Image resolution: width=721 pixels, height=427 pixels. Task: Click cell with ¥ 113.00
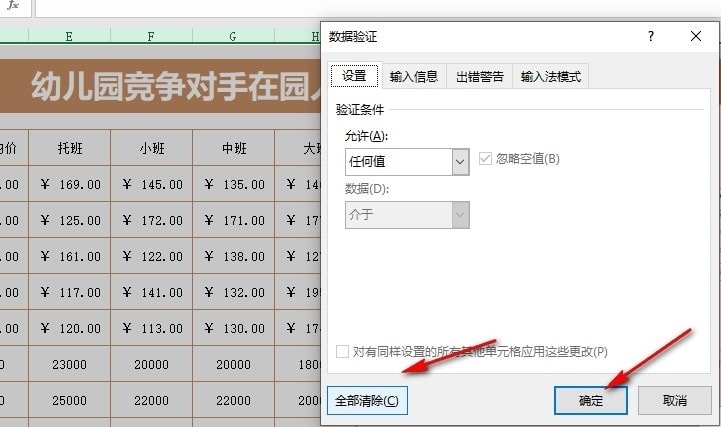[151, 328]
